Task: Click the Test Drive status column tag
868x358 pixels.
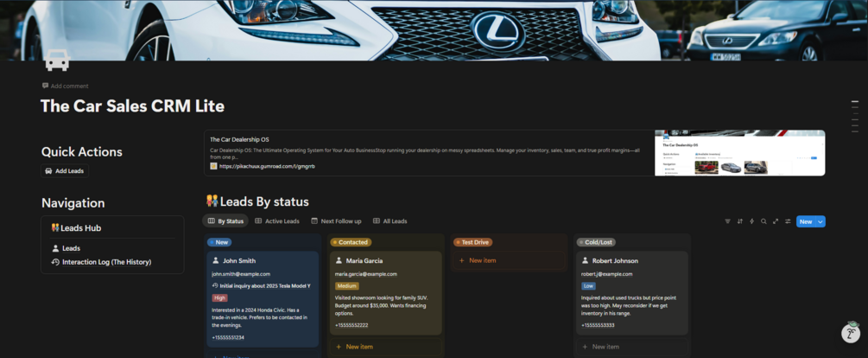Action: [x=472, y=242]
